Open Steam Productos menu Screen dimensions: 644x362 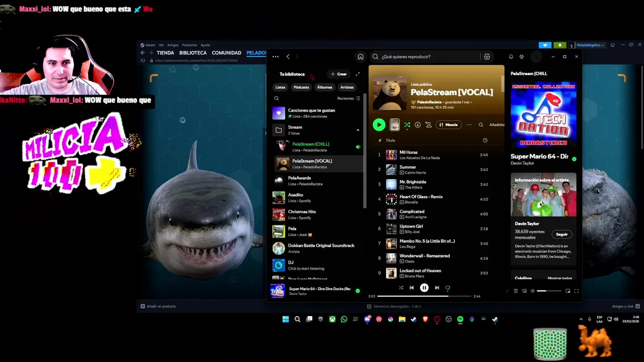(189, 45)
